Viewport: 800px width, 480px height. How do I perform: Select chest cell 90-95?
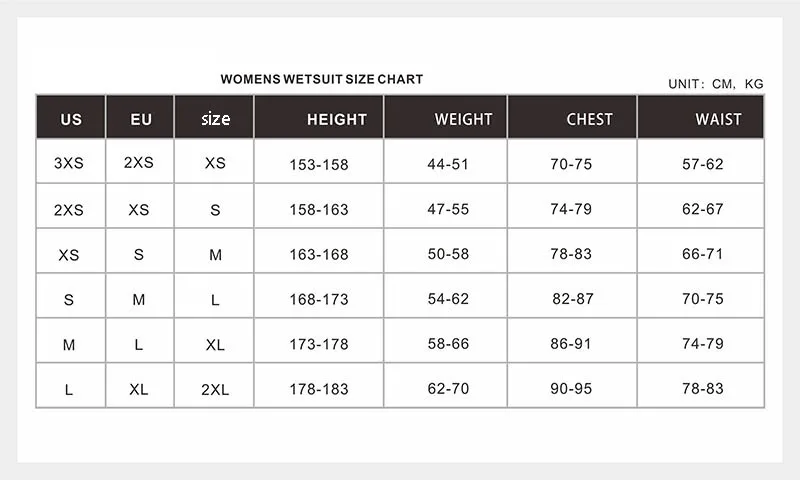tap(572, 386)
